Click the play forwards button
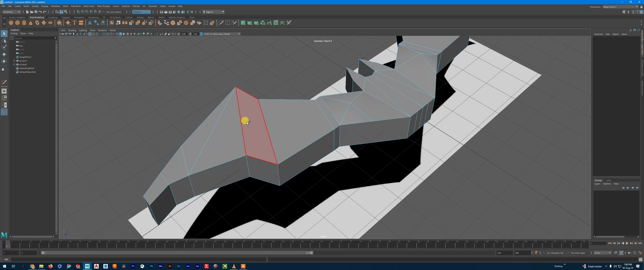The image size is (644, 270). pyautogui.click(x=627, y=243)
